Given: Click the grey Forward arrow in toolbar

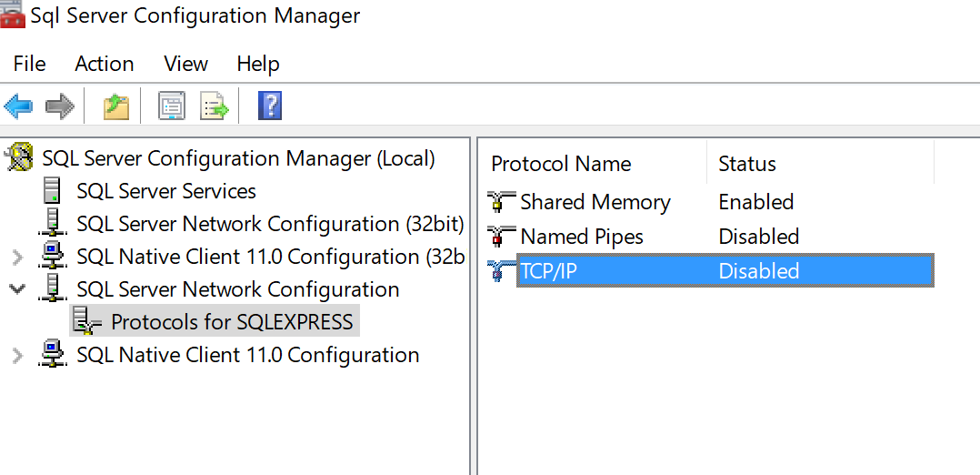Looking at the screenshot, I should click(x=59, y=106).
